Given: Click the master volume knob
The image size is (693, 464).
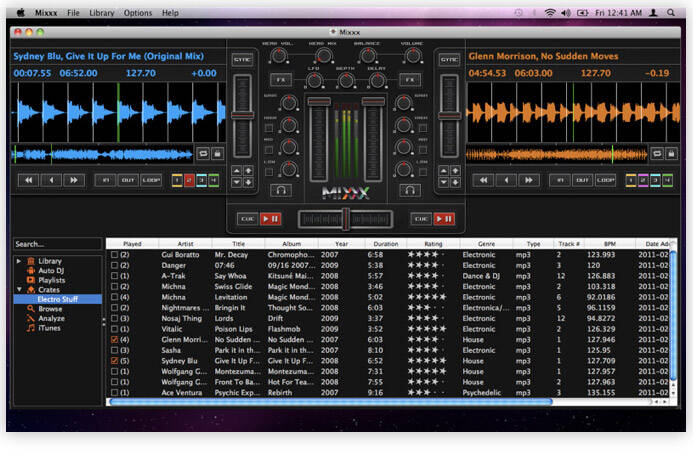Looking at the screenshot, I should 413,56.
